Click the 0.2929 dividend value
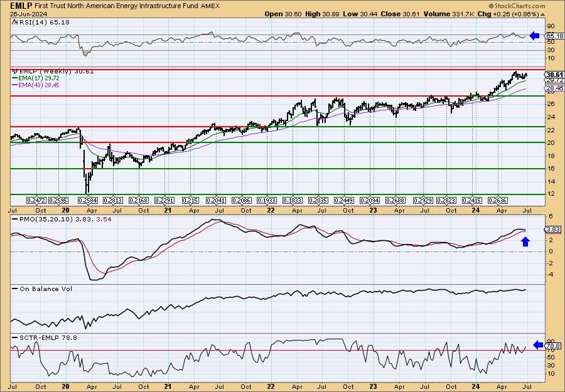Screen dimensions: 565x392 [x=423, y=200]
